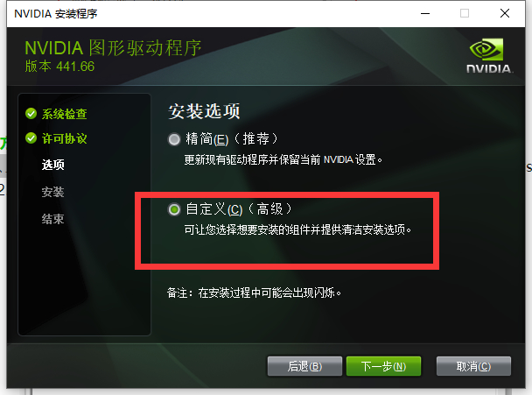Screen dimensions: 532x395
Task: Proceed with the 下一步(N) button
Action: pyautogui.click(x=383, y=366)
